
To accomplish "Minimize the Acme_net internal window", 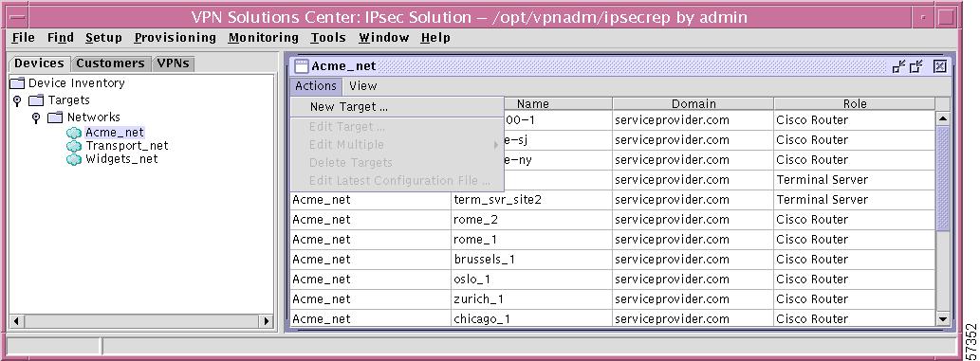I will [898, 66].
